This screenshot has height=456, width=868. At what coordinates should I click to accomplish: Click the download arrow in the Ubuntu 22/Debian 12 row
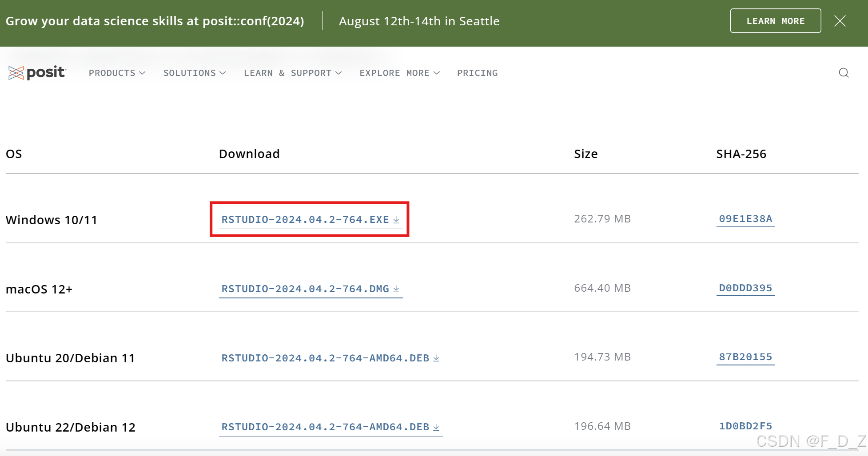(436, 427)
